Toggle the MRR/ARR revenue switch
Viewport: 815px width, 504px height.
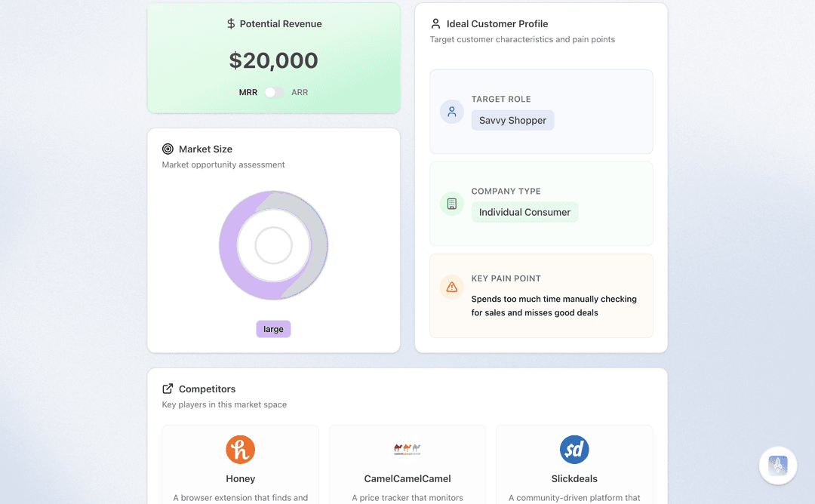tap(274, 93)
